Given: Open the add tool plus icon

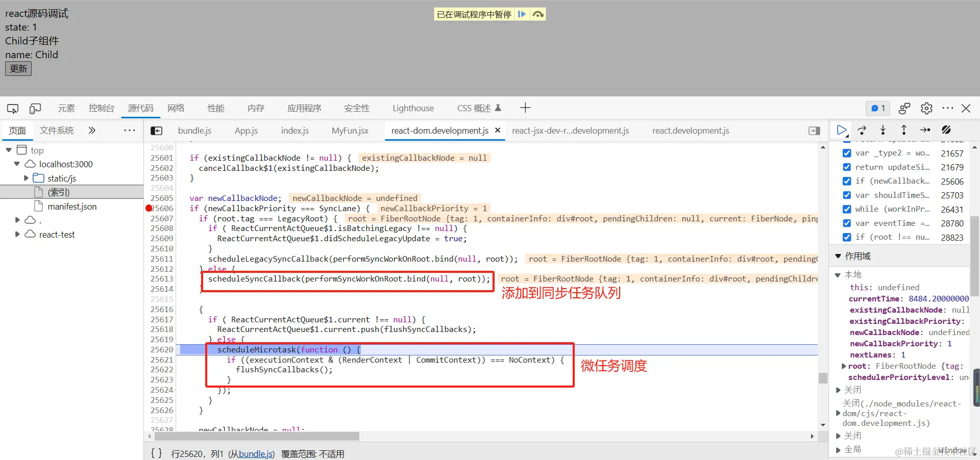Looking at the screenshot, I should coord(525,108).
